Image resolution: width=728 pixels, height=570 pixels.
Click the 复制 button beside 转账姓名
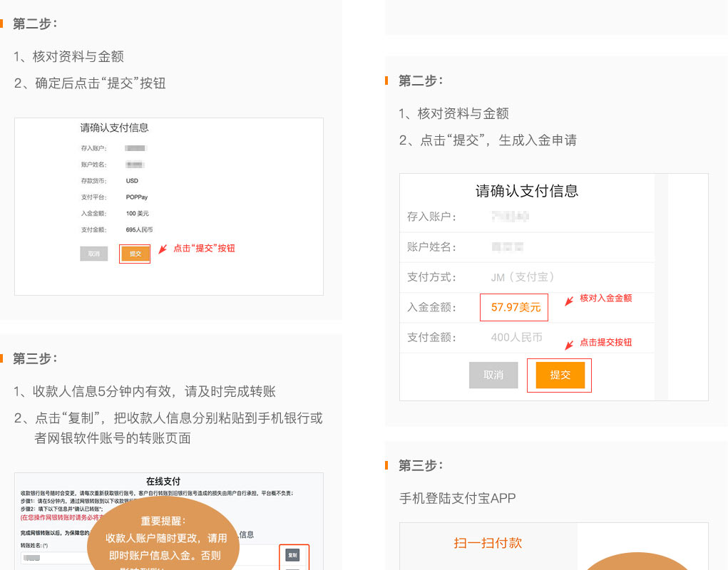pyautogui.click(x=292, y=554)
